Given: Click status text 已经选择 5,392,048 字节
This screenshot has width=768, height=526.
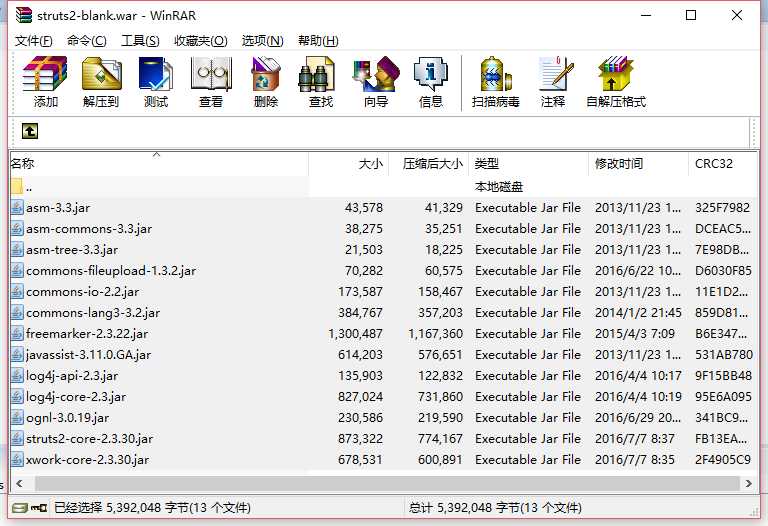Looking at the screenshot, I should pos(152,508).
